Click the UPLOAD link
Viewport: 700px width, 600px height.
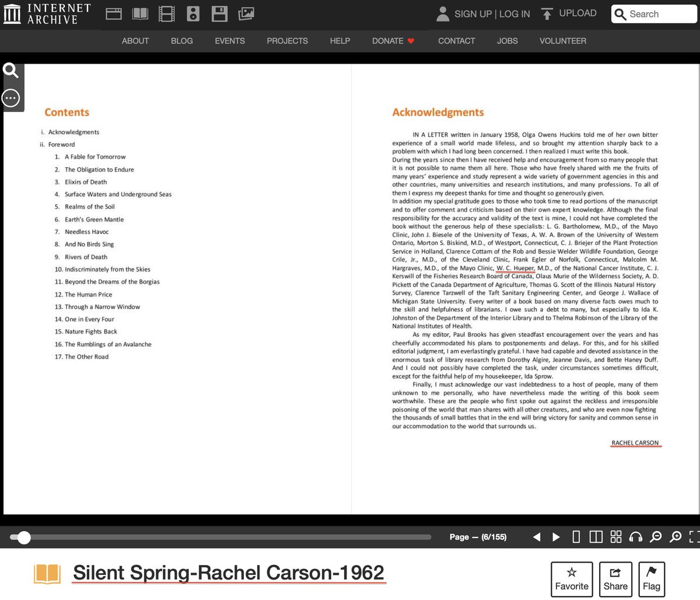(577, 13)
